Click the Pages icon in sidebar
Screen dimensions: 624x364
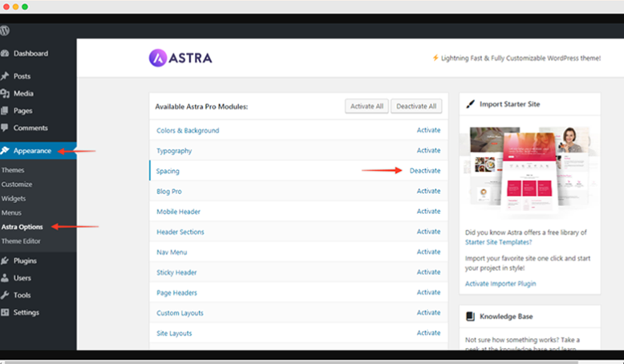(x=5, y=111)
